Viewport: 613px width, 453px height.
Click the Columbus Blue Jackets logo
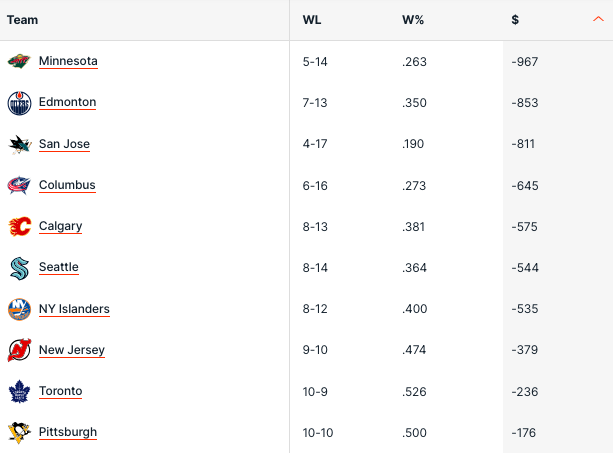point(19,185)
